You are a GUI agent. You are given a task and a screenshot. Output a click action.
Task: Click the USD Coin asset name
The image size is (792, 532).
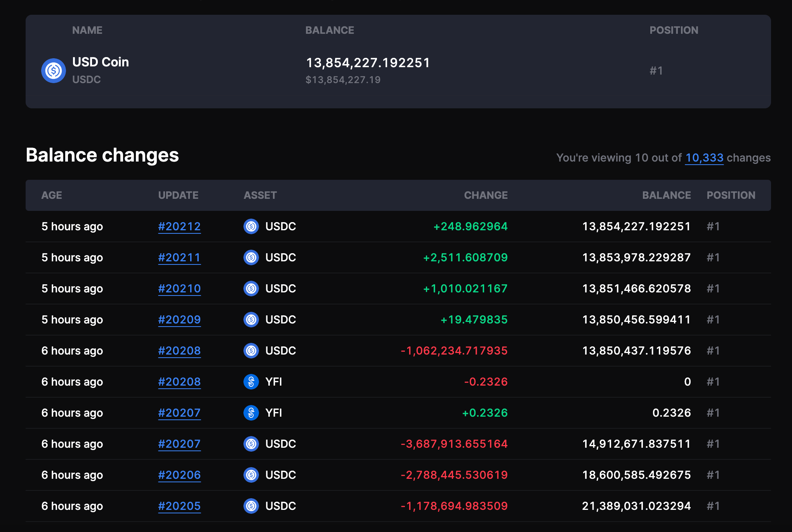pos(101,62)
